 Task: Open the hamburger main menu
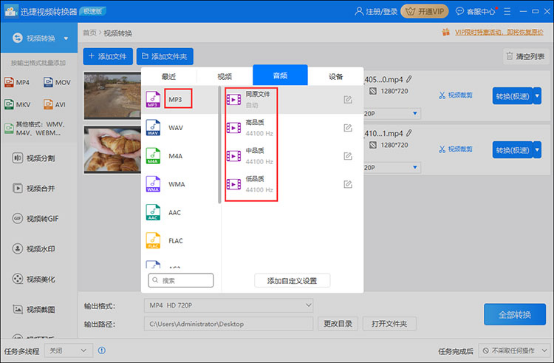coord(507,12)
